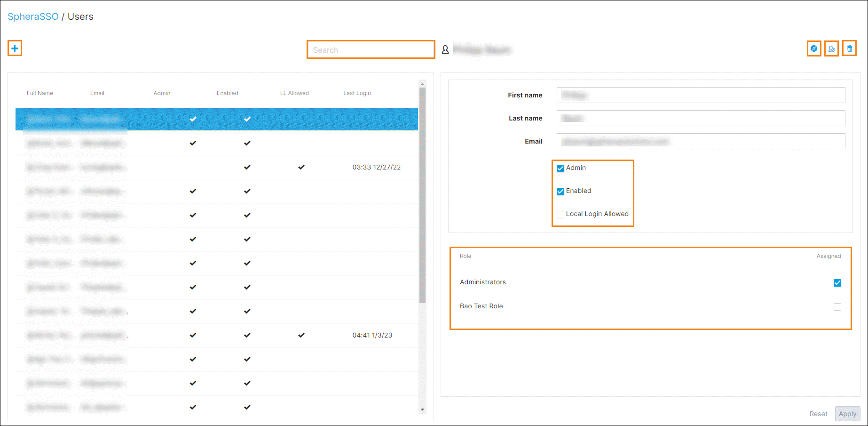This screenshot has height=426, width=868.
Task: Open the SpheraSSO breadcrumb link
Action: [33, 16]
